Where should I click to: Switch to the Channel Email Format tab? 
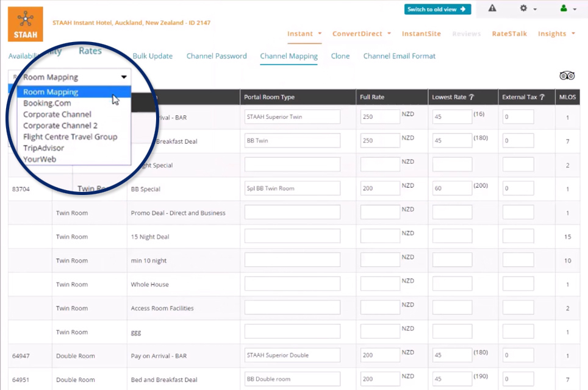(399, 56)
